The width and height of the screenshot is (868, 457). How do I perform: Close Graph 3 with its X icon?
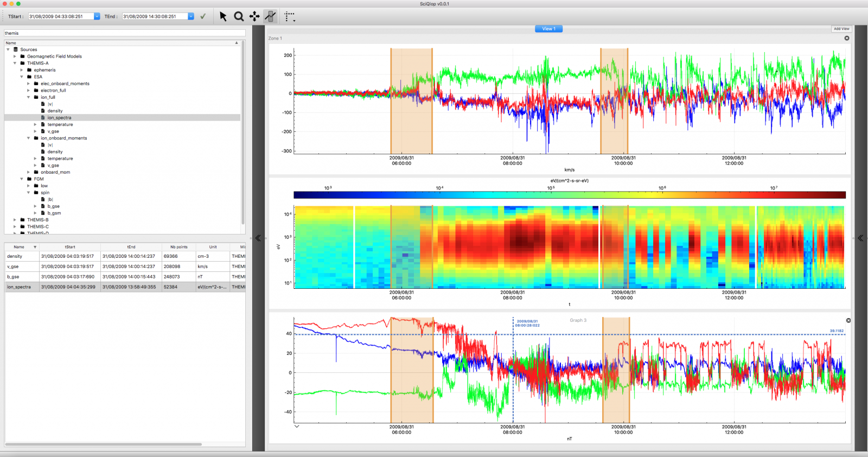848,320
